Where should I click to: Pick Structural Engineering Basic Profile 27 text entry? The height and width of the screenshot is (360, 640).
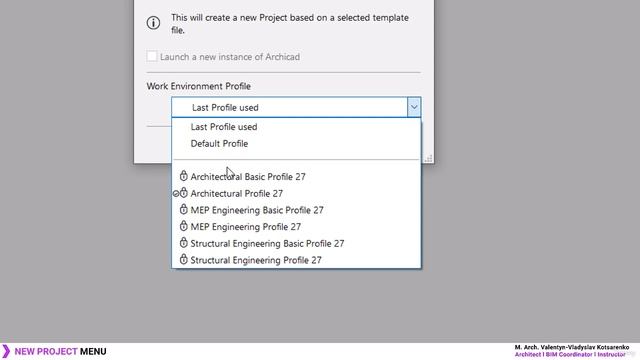267,244
